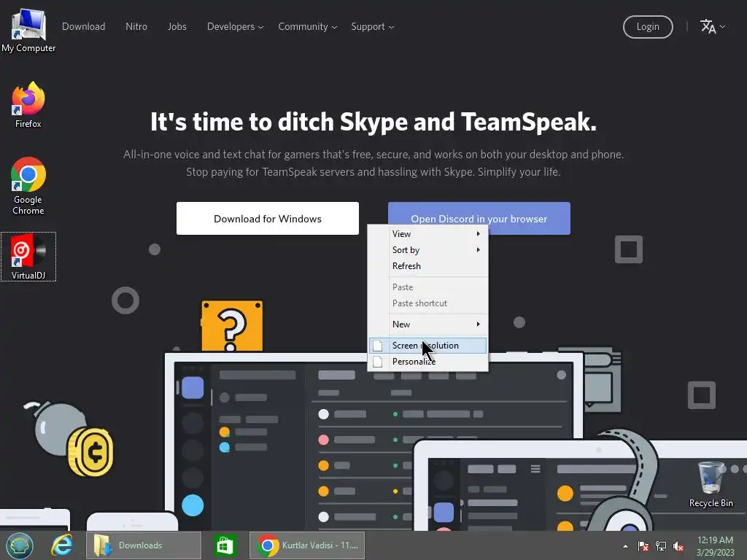The width and height of the screenshot is (747, 560).
Task: Expand the New submenu
Action: 427,324
